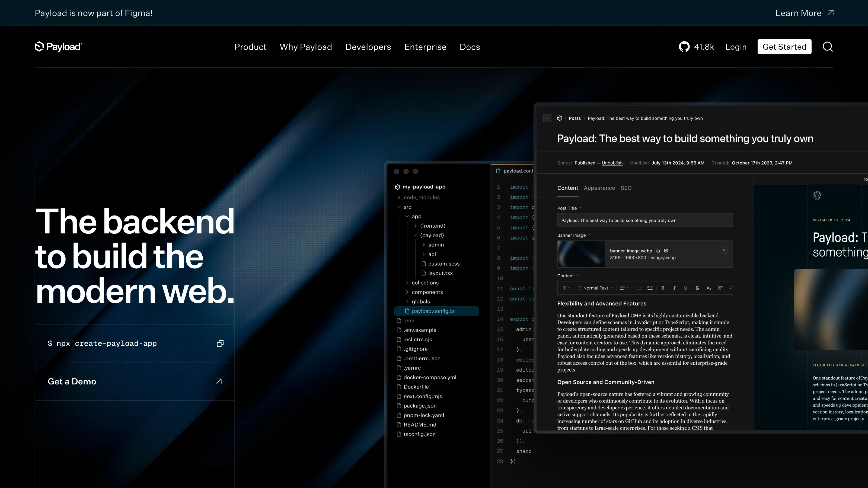Collapse the src folder in the file tree
This screenshot has height=488, width=868.
pyautogui.click(x=399, y=207)
